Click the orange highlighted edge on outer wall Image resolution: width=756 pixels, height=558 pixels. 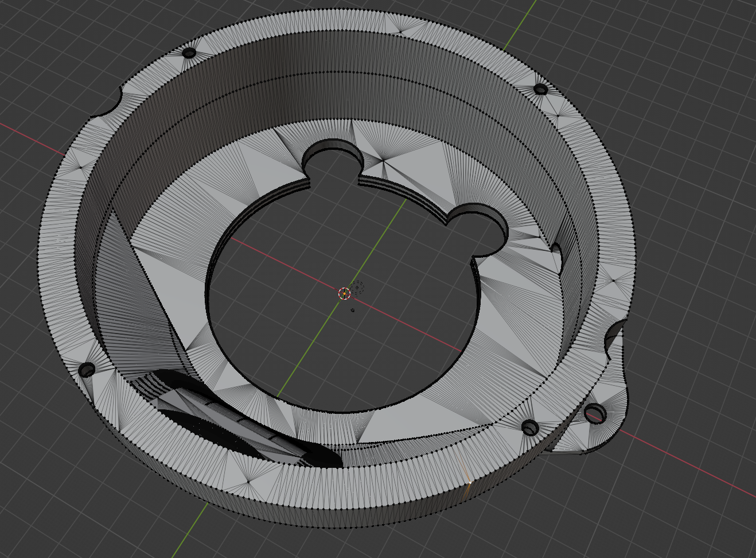click(x=466, y=472)
